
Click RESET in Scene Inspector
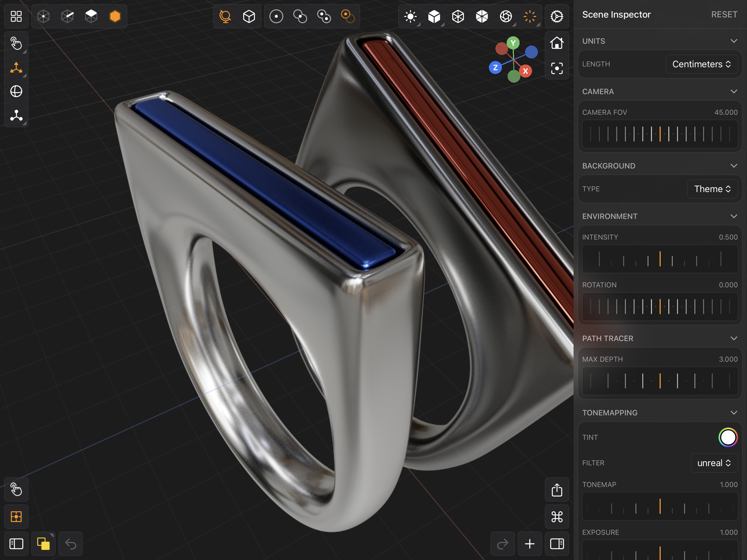coord(724,14)
